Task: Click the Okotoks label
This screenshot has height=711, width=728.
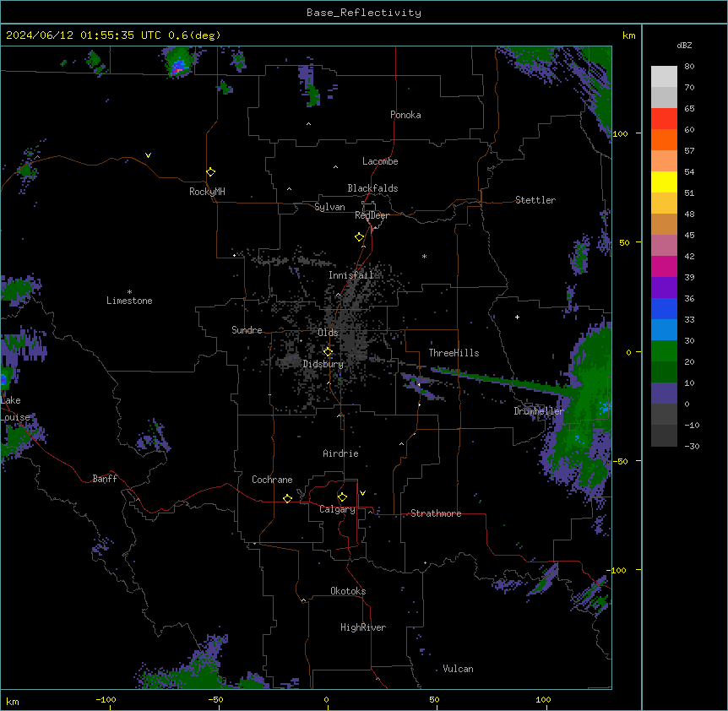Action: 348,591
